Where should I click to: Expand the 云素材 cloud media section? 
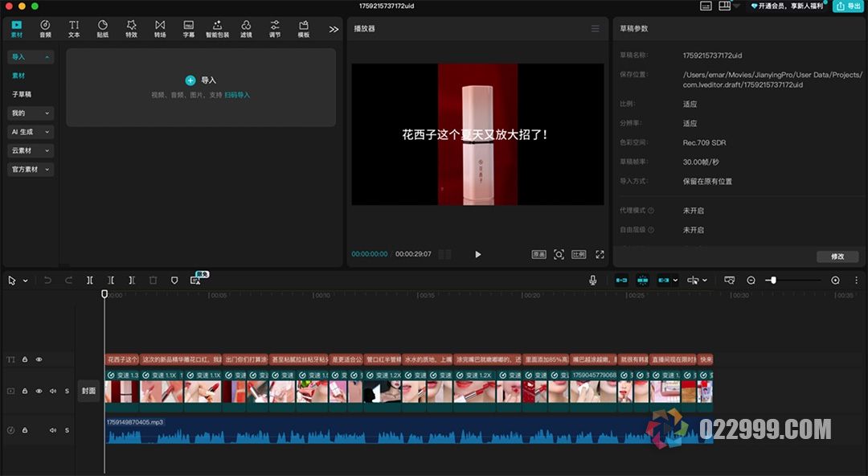point(31,150)
